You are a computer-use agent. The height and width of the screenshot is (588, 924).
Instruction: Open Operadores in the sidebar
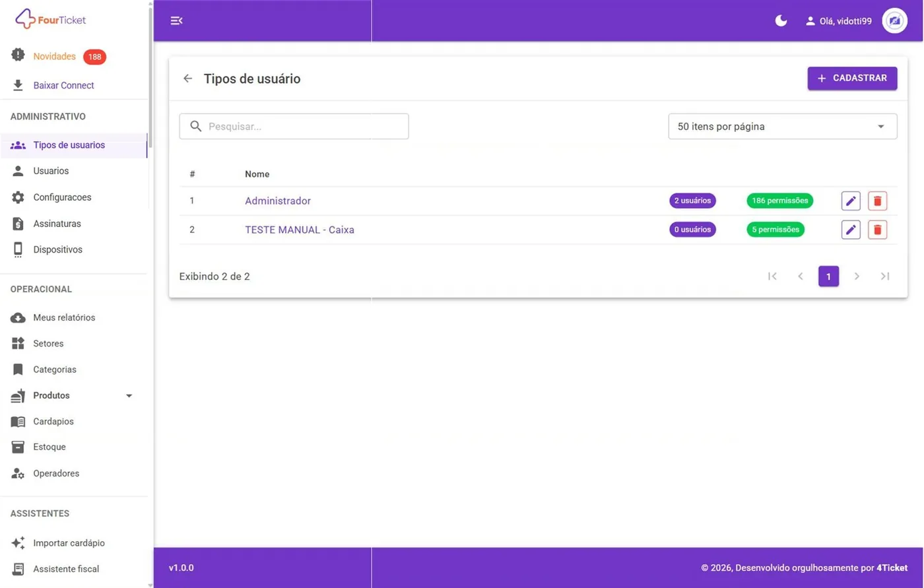pyautogui.click(x=56, y=473)
